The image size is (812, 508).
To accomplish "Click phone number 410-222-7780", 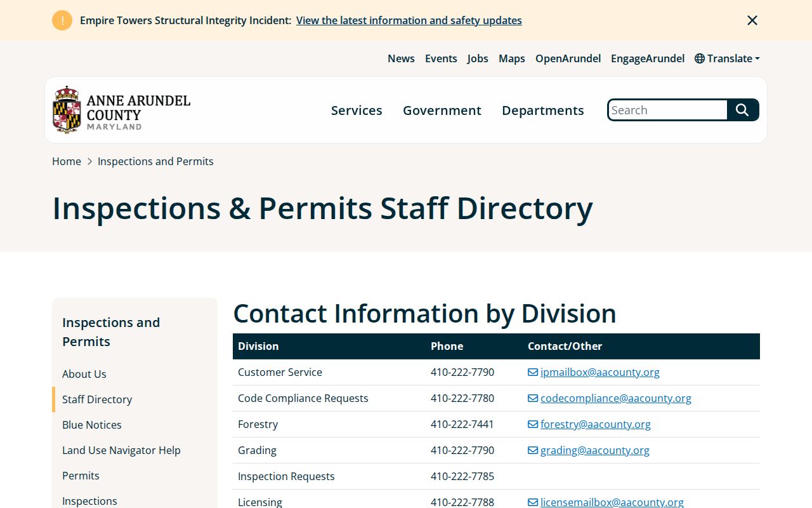I will (462, 398).
